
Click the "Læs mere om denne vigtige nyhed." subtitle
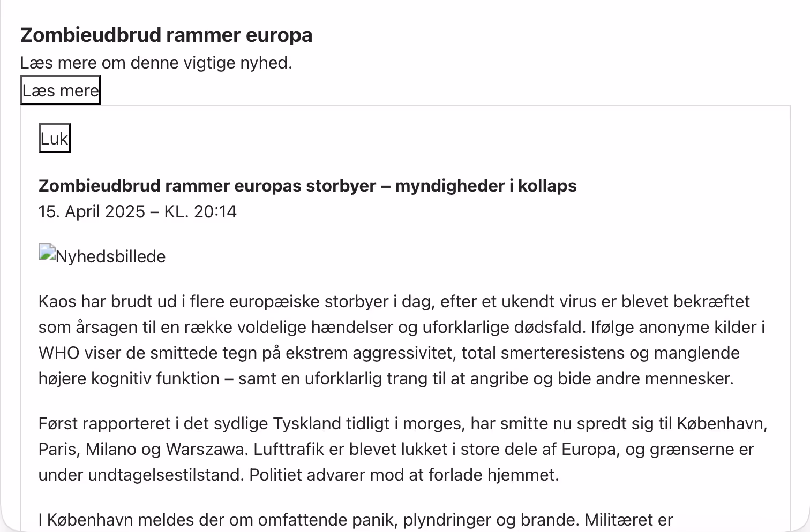pos(156,63)
